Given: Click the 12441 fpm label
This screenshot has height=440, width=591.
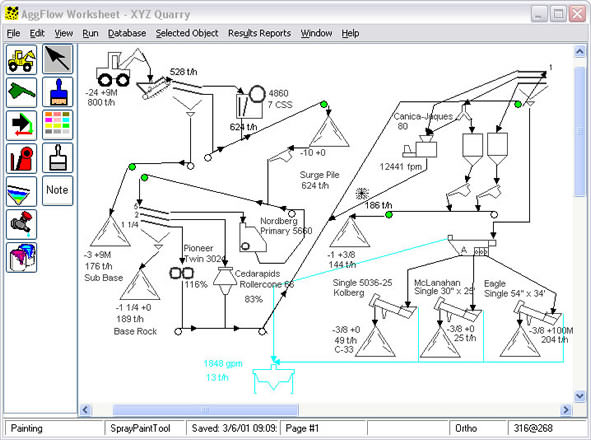Looking at the screenshot, I should (x=401, y=167).
